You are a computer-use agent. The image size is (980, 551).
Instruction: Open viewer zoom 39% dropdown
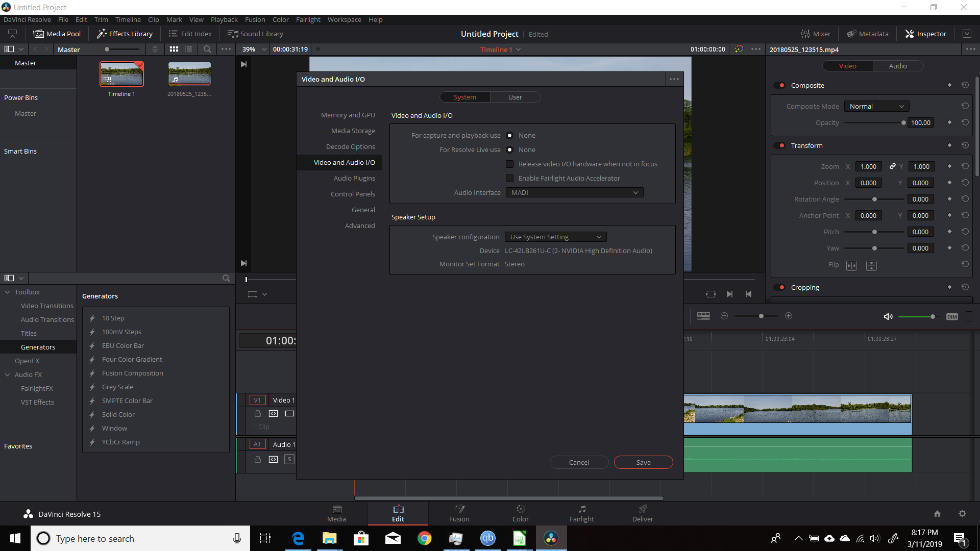click(254, 49)
